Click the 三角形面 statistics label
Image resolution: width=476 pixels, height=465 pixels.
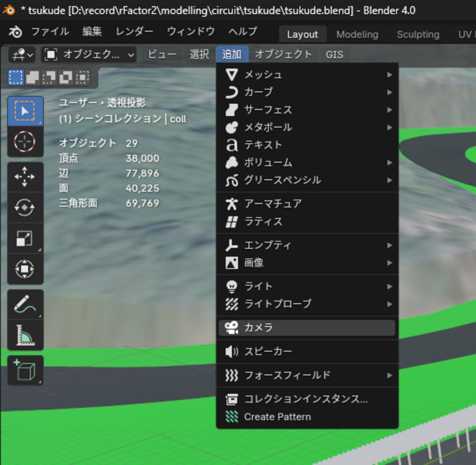(78, 203)
